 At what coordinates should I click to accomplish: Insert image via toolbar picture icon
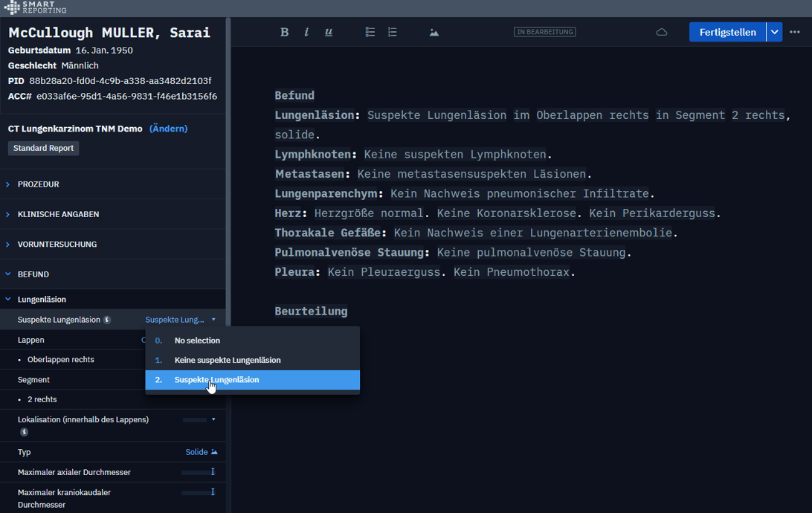(x=434, y=33)
